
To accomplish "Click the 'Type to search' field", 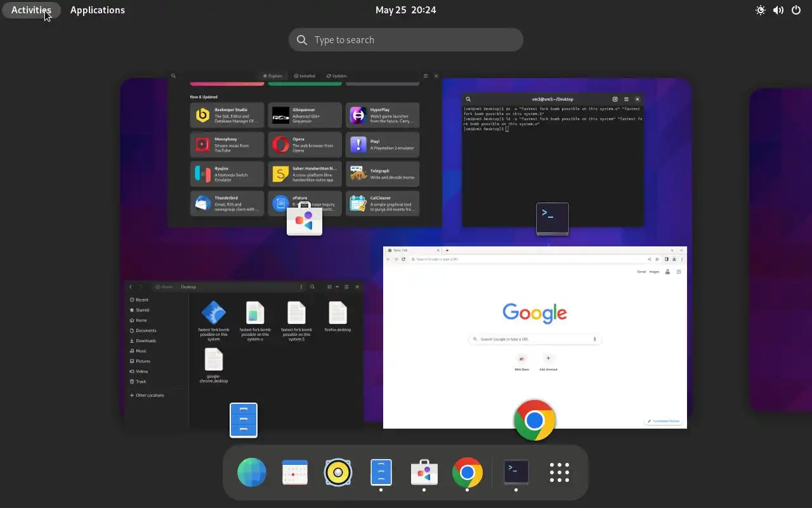I will click(406, 39).
